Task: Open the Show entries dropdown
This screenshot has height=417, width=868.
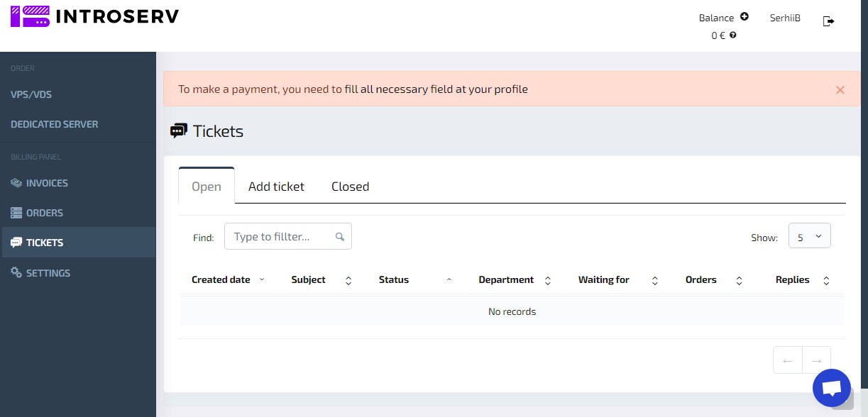Action: [x=809, y=237]
